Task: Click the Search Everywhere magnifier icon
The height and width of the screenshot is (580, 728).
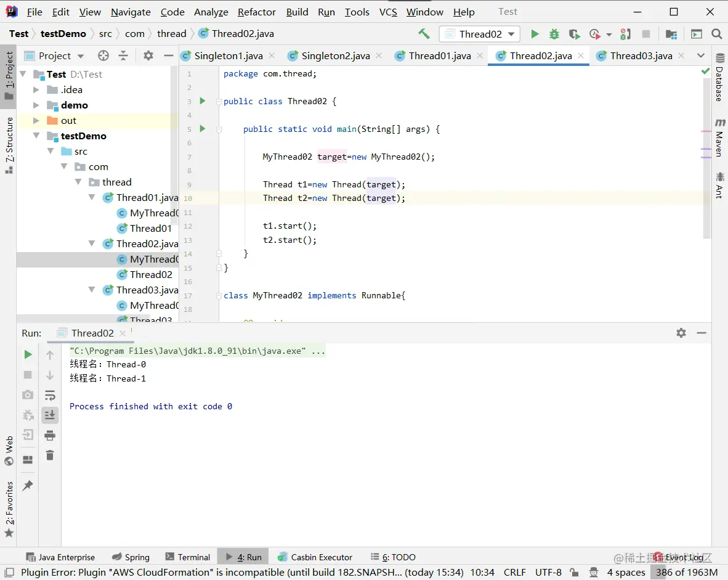Action: pyautogui.click(x=716, y=34)
